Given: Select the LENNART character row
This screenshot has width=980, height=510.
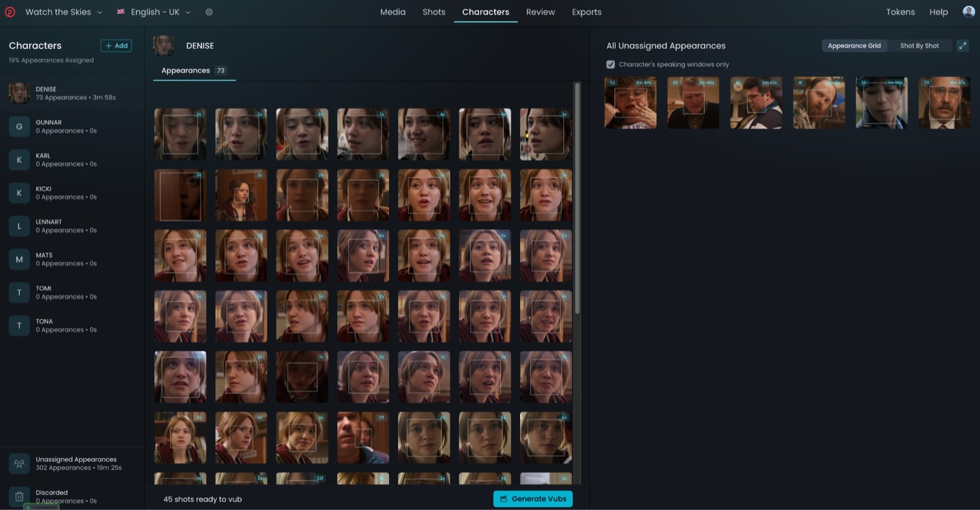Looking at the screenshot, I should (x=72, y=226).
